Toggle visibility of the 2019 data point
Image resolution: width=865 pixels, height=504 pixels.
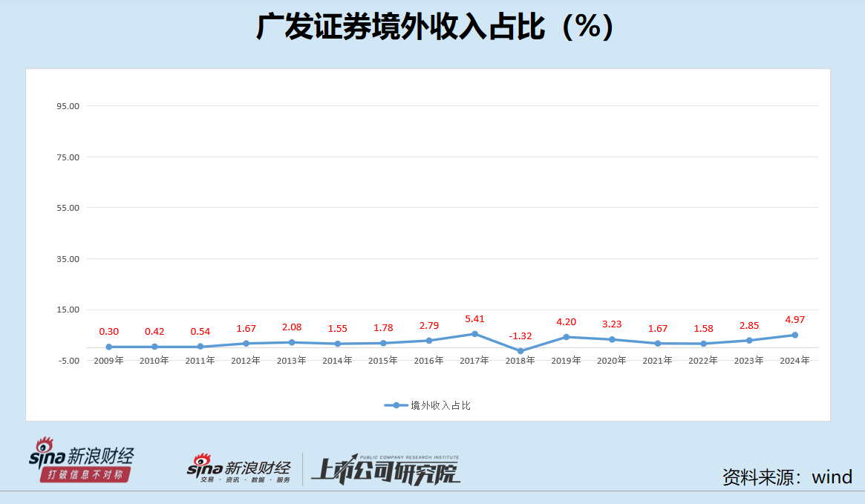coord(565,336)
